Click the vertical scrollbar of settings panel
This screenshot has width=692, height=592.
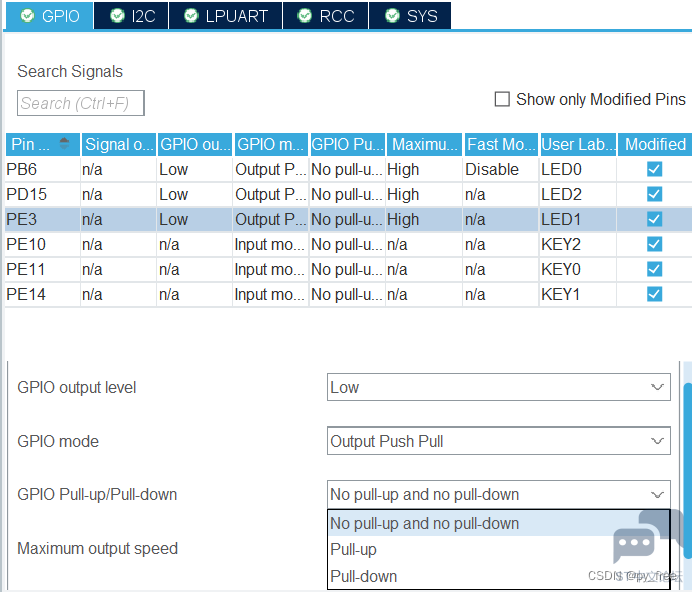[688, 470]
